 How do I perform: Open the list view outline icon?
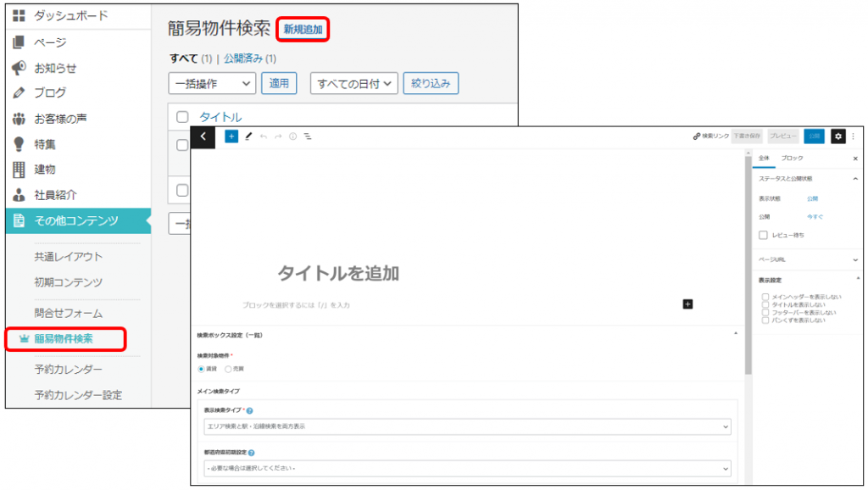pos(308,136)
